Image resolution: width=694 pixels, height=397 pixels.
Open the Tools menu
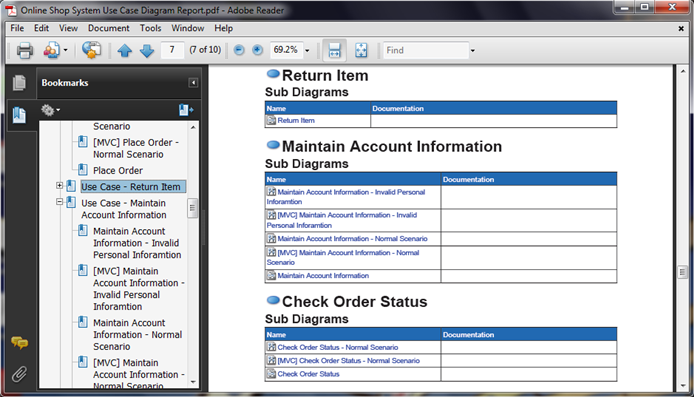[x=150, y=28]
